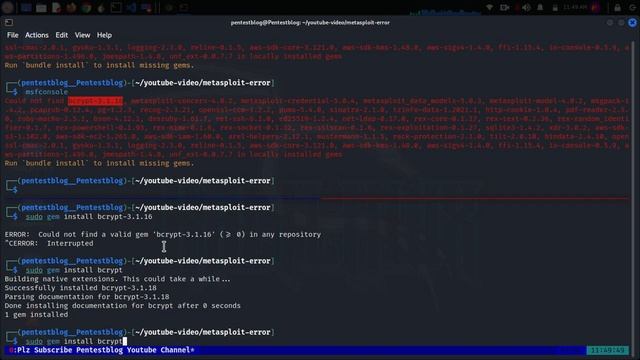Viewport: 640px width, 360px height.
Task: Click the '^CERROR: Interrupted' line
Action: 49,243
